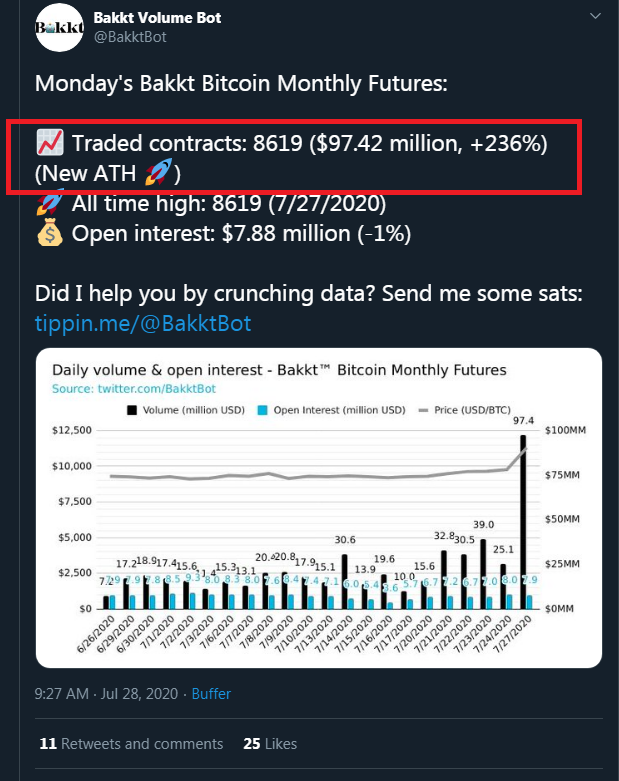Open the 9:27 AM Jul 28 timestamp
Viewport: 619px width, 781px height.
point(106,693)
